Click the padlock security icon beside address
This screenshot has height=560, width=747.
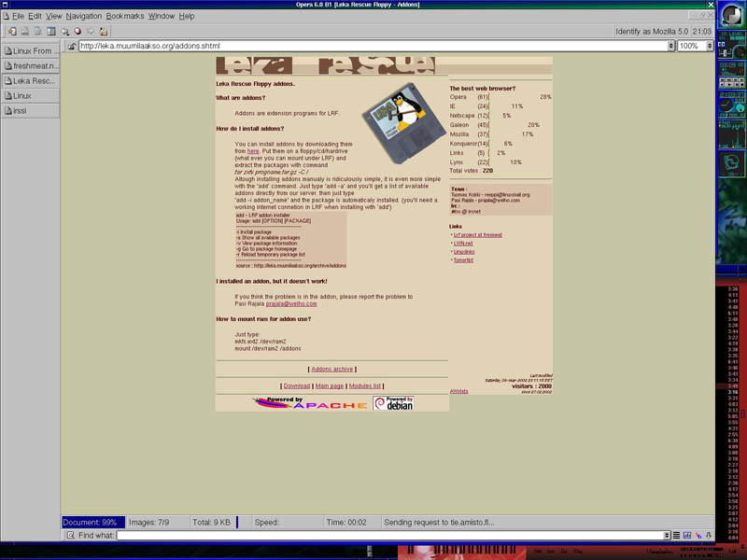tap(72, 46)
